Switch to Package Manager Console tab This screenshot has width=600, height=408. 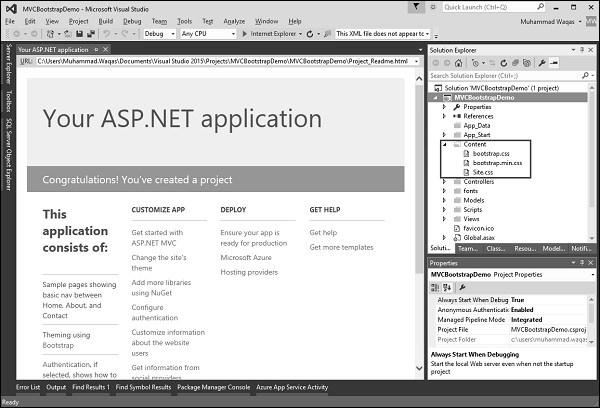(x=213, y=387)
